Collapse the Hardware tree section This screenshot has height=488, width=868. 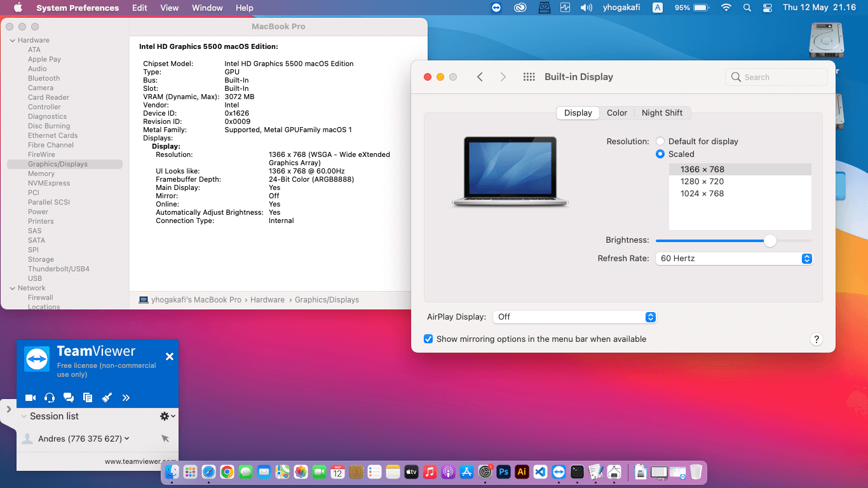12,40
